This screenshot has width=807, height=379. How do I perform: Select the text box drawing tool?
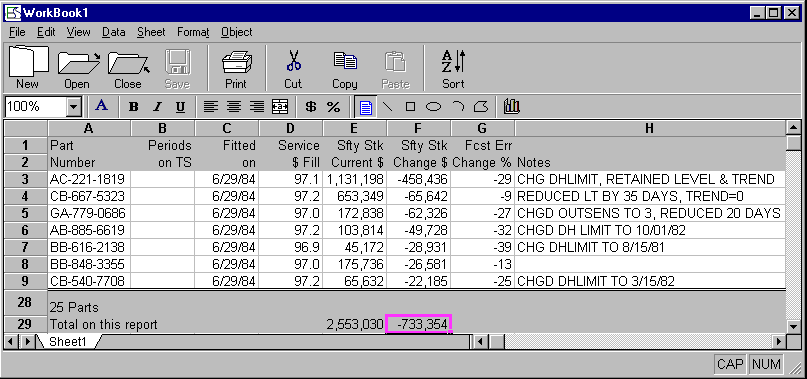click(365, 107)
